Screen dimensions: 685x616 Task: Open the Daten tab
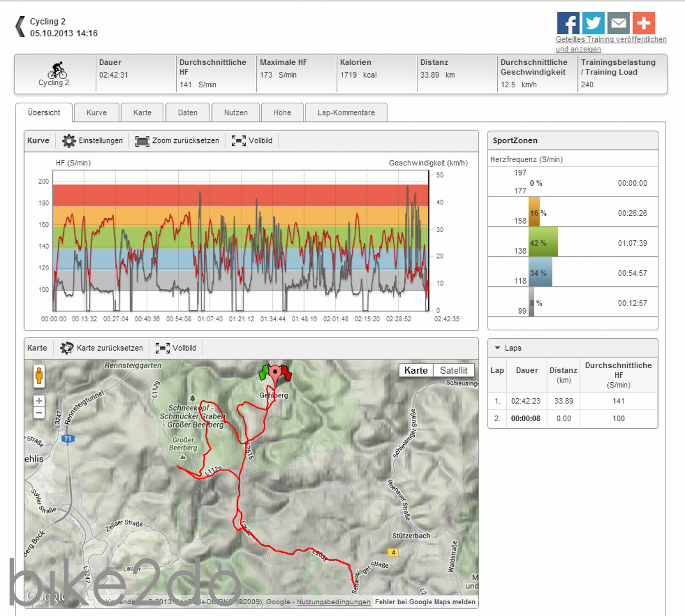[x=187, y=113]
